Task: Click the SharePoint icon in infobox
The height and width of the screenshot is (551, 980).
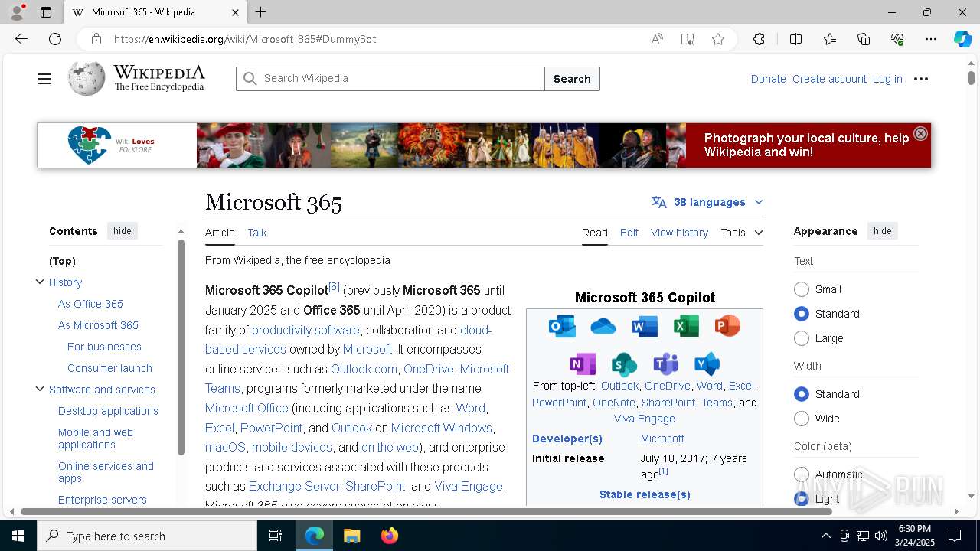Action: 624,364
